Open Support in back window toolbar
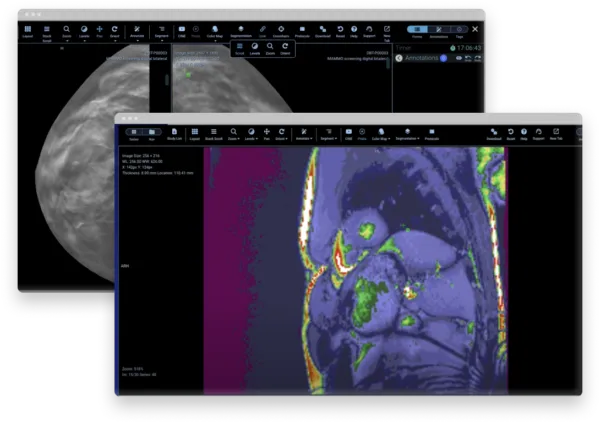Screen dimensions: 600x423 (x=369, y=31)
